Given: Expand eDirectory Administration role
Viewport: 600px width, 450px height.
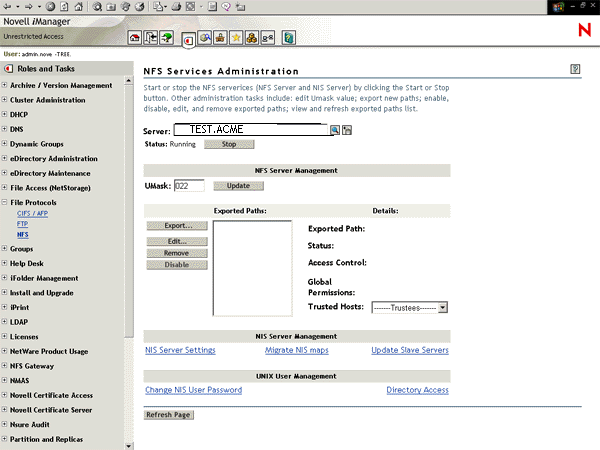Looking at the screenshot, I should (4, 158).
